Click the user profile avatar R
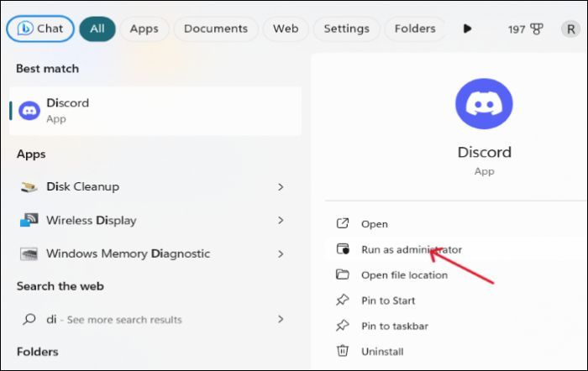The height and width of the screenshot is (371, 588). click(570, 29)
